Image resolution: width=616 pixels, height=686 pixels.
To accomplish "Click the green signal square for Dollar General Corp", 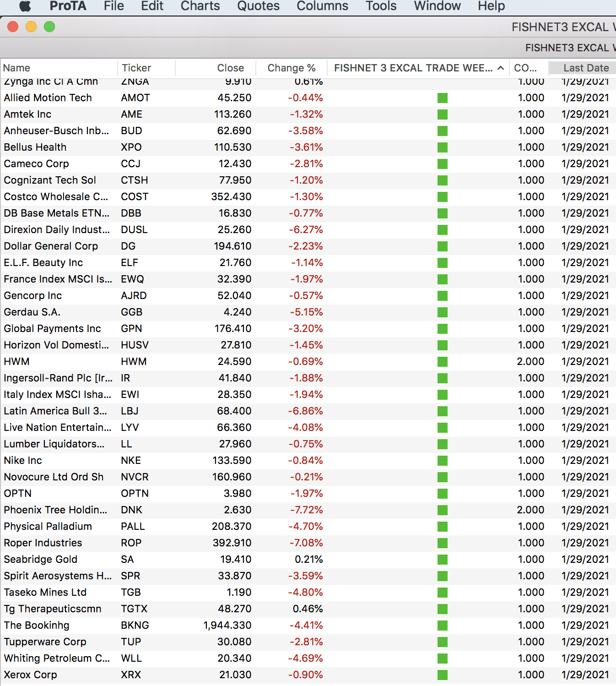I will click(x=443, y=246).
